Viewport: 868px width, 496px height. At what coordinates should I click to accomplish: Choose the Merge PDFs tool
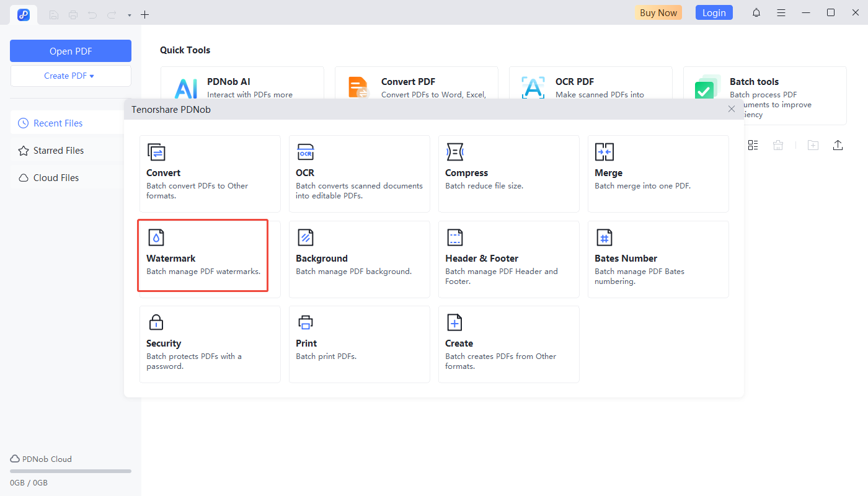point(658,174)
